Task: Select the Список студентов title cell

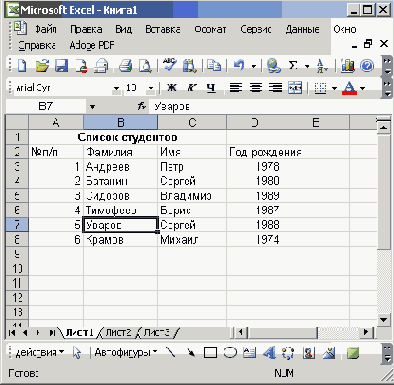Action: (x=127, y=137)
